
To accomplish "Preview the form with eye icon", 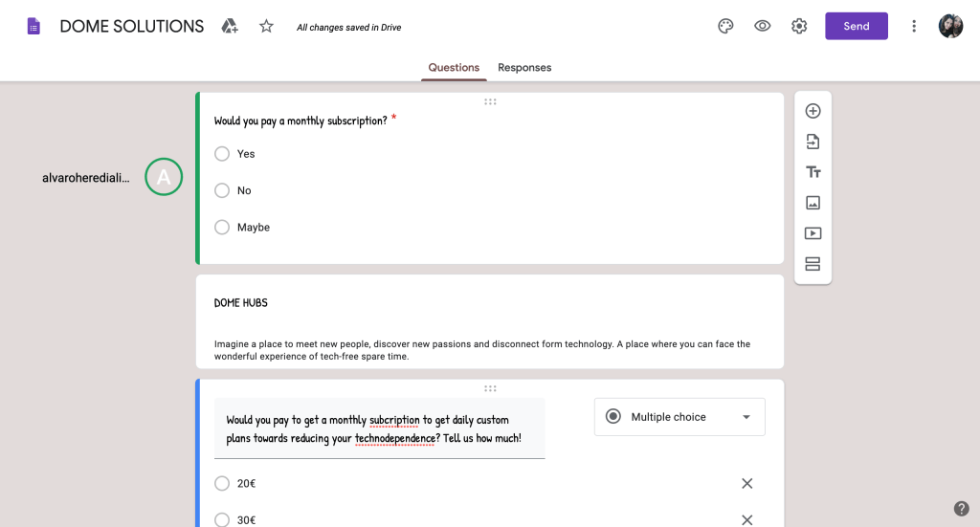I will coord(763,26).
